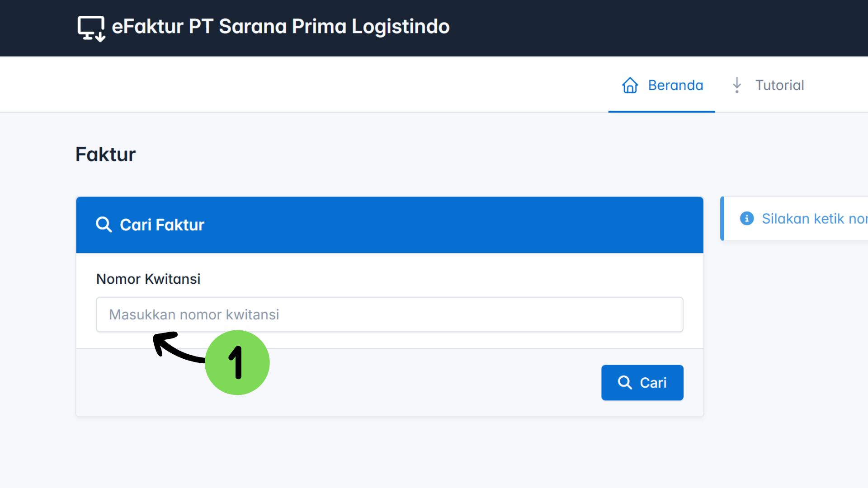Click the empty right side of the Cari Faktur header bar

[x=497, y=225]
